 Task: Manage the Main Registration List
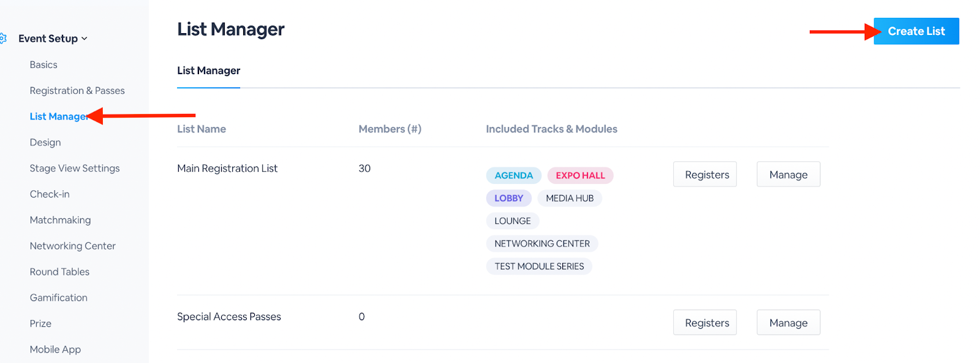(788, 175)
